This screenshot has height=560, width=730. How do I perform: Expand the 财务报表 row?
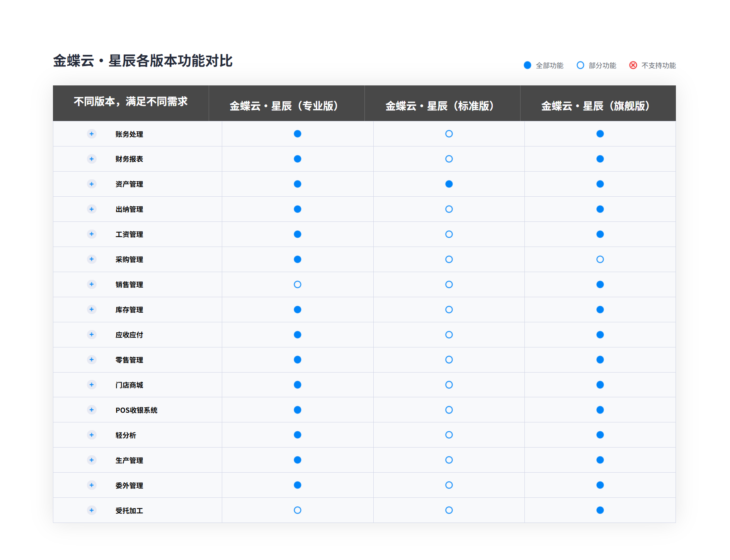(92, 159)
